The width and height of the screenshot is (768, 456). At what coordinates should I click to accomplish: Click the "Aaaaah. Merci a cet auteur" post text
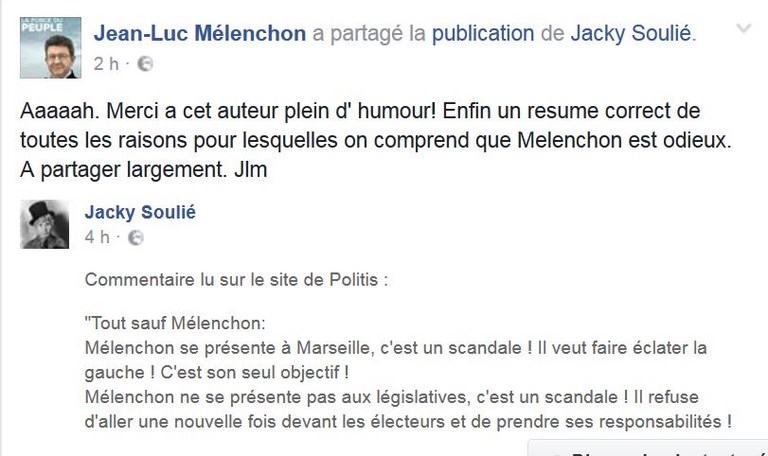point(360,109)
